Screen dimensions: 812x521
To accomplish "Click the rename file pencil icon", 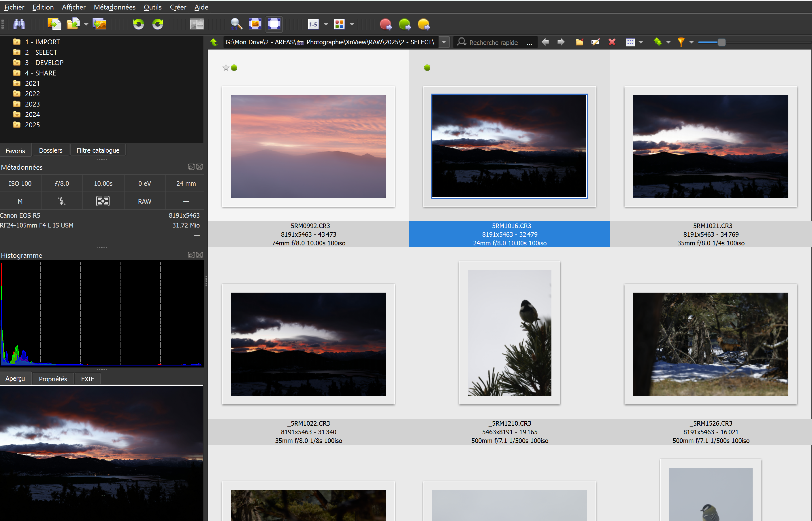I will point(595,42).
